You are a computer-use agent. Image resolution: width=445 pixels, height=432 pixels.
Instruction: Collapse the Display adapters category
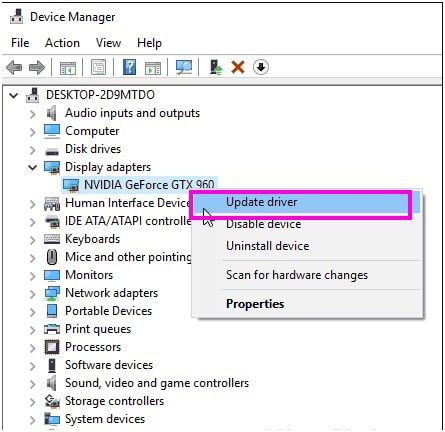coord(32,167)
